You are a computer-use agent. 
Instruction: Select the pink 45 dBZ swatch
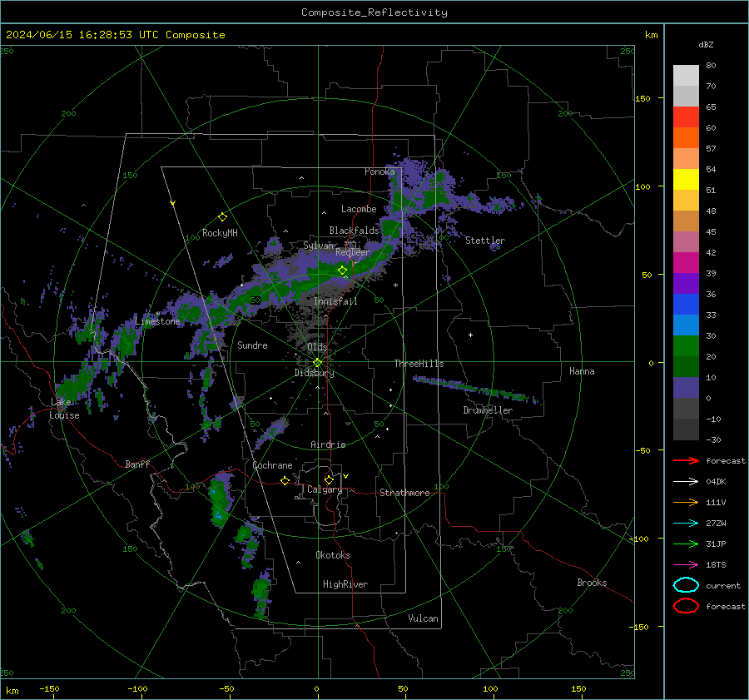[x=686, y=241]
